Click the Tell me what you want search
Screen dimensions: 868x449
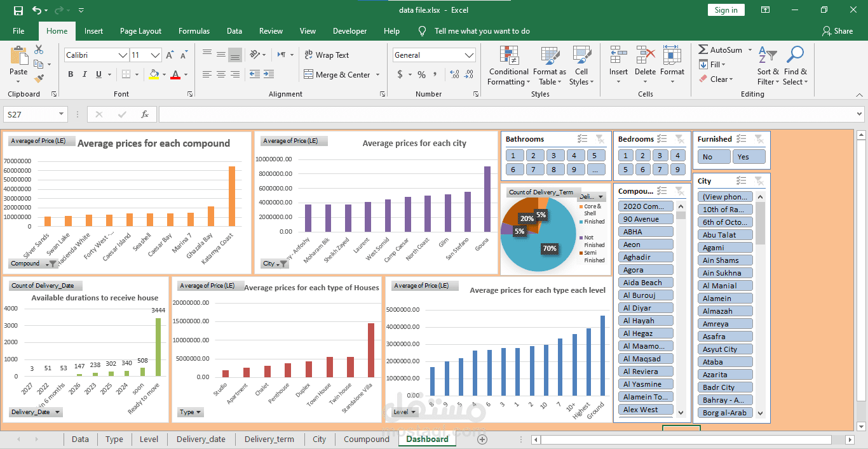482,31
